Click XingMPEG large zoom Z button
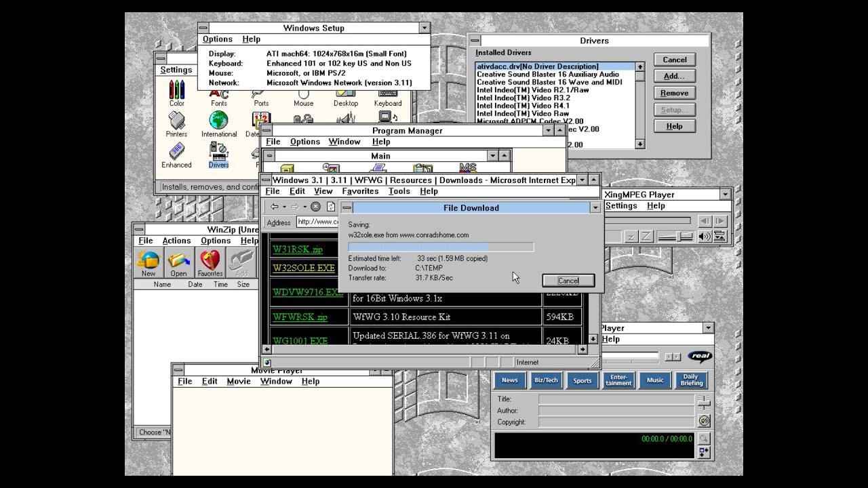Screen dimensions: 868x488 (646, 237)
